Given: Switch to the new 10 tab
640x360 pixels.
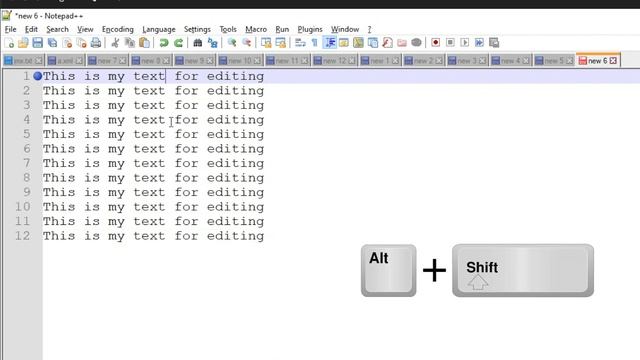Looking at the screenshot, I should pos(240,60).
